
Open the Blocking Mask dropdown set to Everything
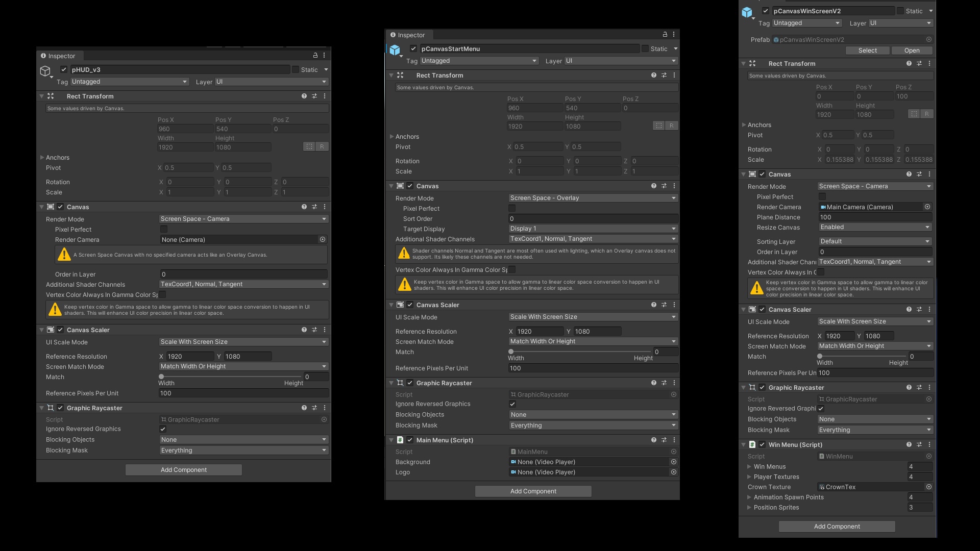tap(243, 450)
